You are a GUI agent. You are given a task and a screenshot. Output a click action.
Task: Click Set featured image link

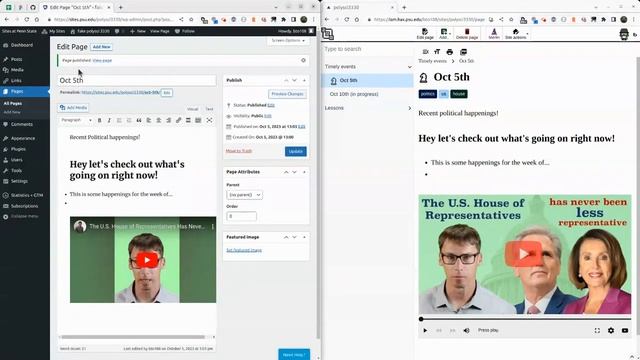click(x=244, y=250)
